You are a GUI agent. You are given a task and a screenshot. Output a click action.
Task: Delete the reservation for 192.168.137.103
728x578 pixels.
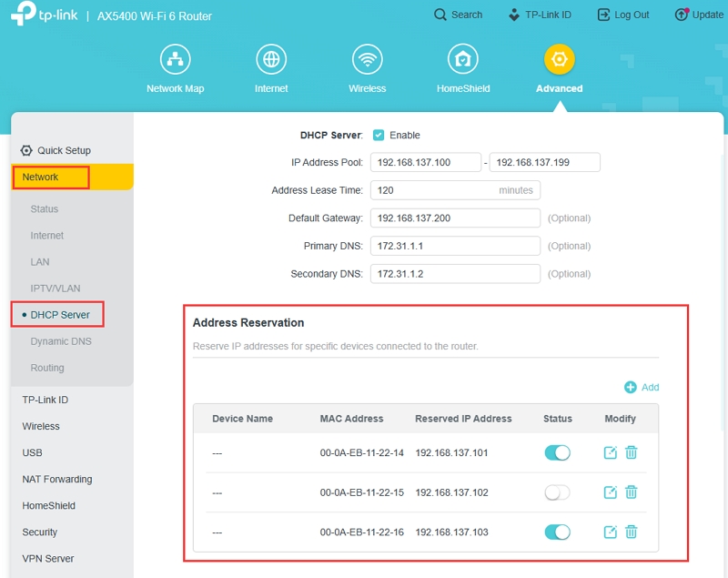click(x=631, y=532)
